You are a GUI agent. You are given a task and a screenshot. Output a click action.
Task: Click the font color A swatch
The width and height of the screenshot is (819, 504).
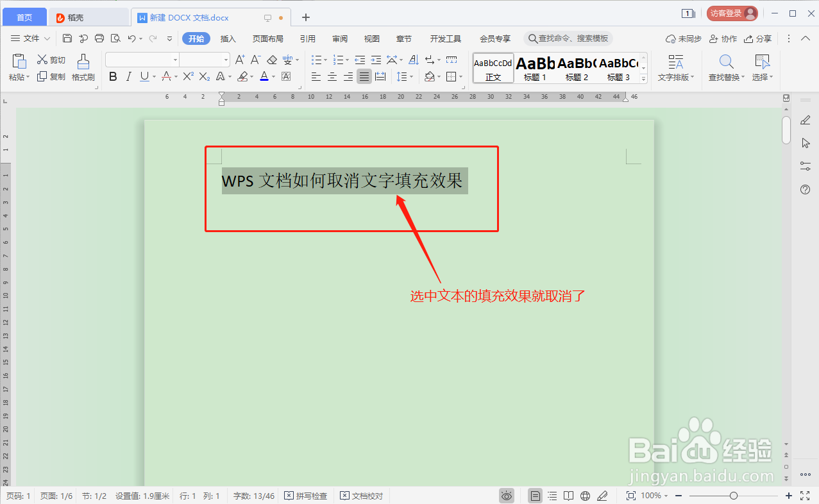(264, 77)
